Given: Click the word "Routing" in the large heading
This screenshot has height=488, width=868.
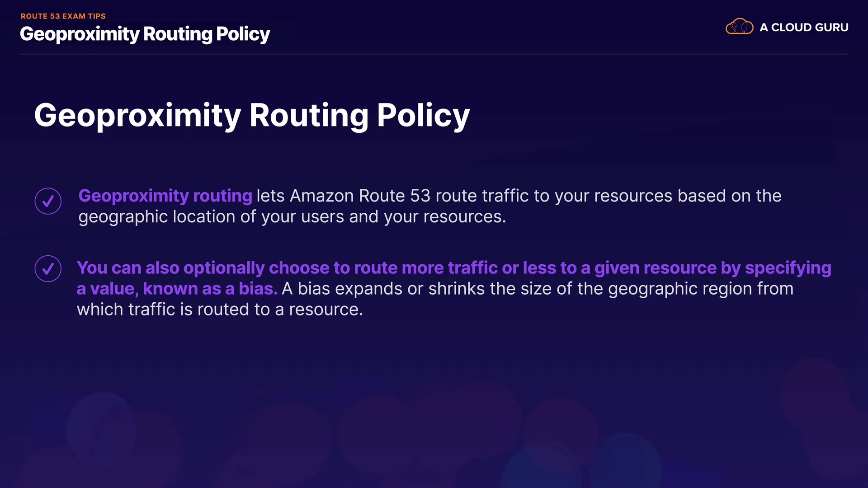Looking at the screenshot, I should 309,116.
